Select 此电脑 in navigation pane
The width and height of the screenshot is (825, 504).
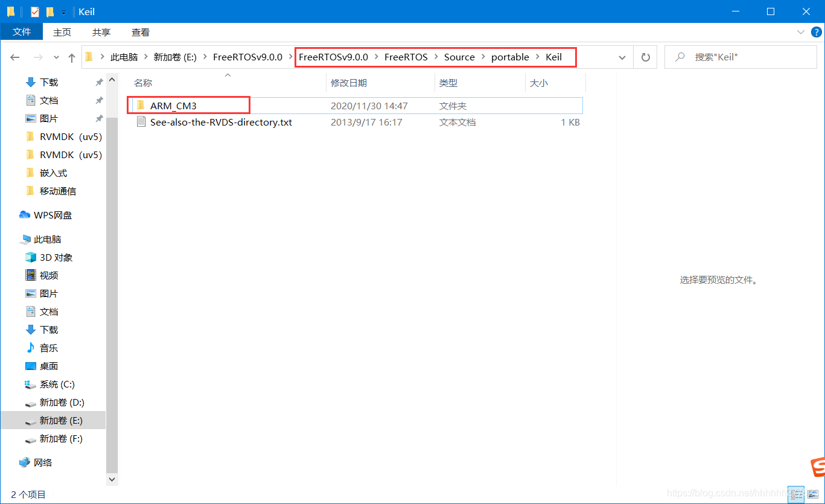(48, 239)
